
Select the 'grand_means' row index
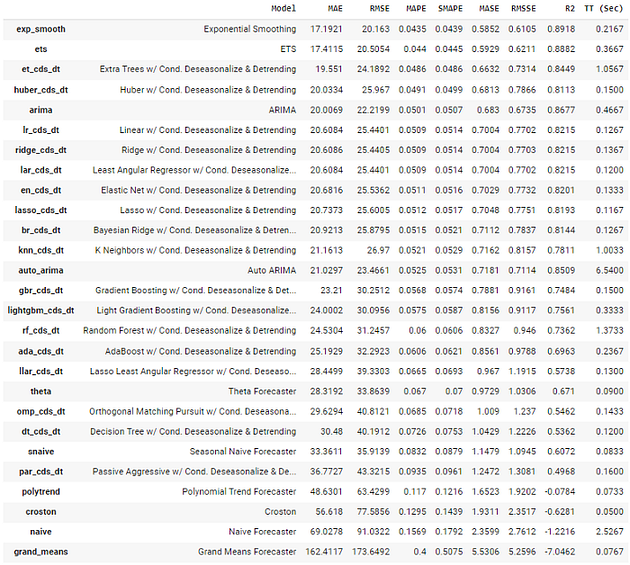(x=41, y=552)
